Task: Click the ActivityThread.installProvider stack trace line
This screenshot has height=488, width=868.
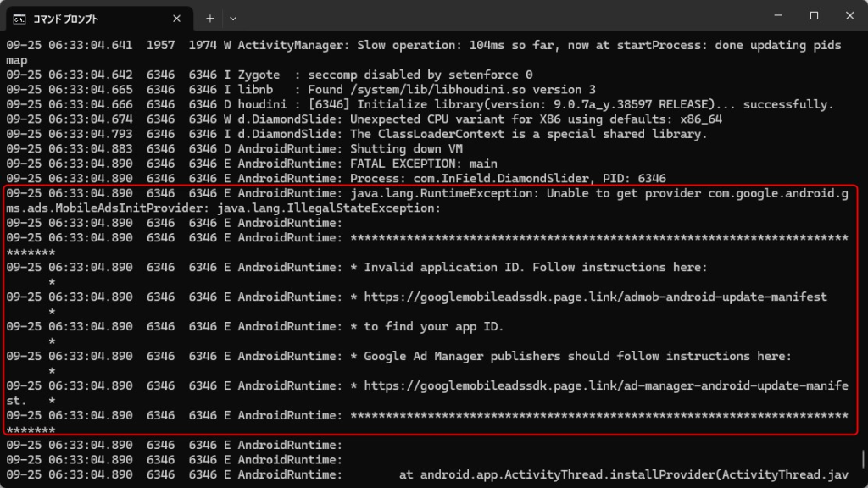Action: [x=623, y=474]
